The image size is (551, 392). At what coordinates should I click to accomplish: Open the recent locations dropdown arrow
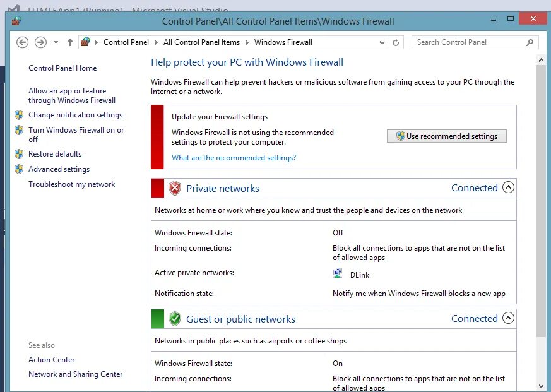point(56,42)
